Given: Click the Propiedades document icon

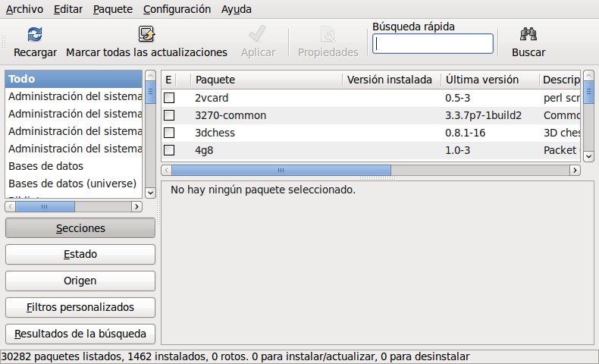Looking at the screenshot, I should pyautogui.click(x=328, y=34).
